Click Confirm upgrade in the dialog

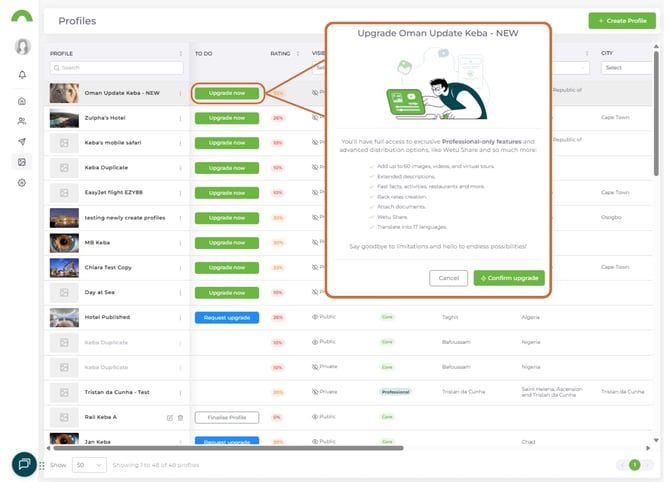point(510,278)
